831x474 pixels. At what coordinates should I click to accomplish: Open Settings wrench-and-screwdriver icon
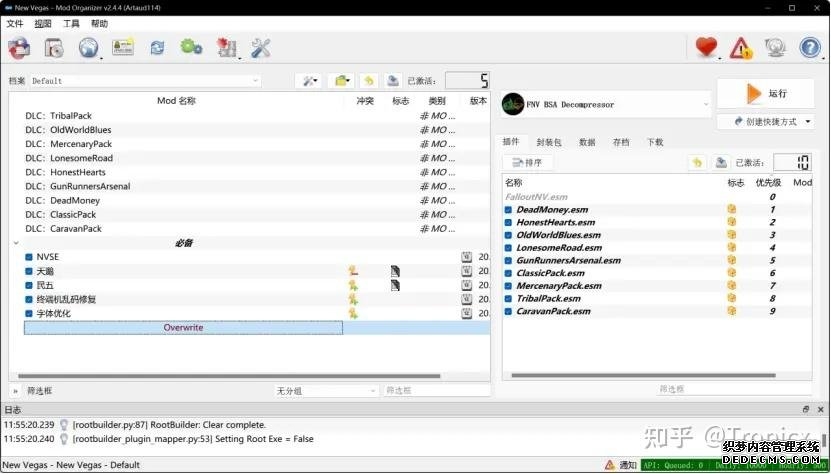coord(261,47)
